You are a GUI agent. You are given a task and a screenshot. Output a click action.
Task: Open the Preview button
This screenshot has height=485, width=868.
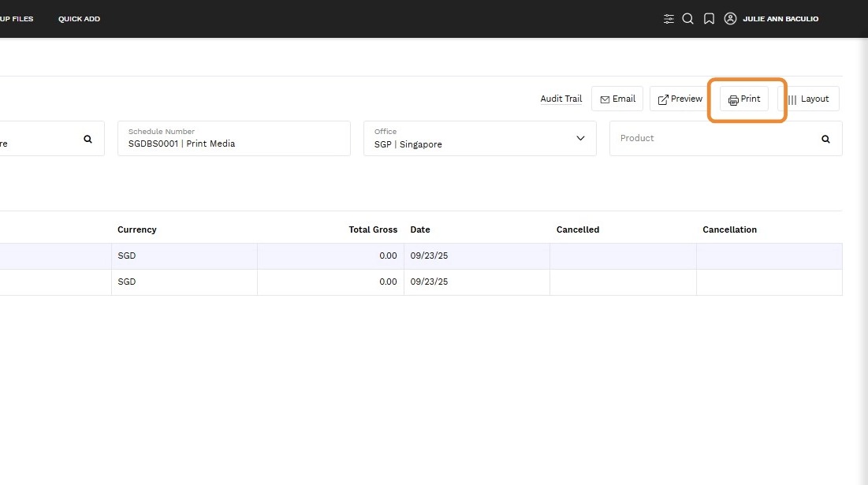[680, 99]
